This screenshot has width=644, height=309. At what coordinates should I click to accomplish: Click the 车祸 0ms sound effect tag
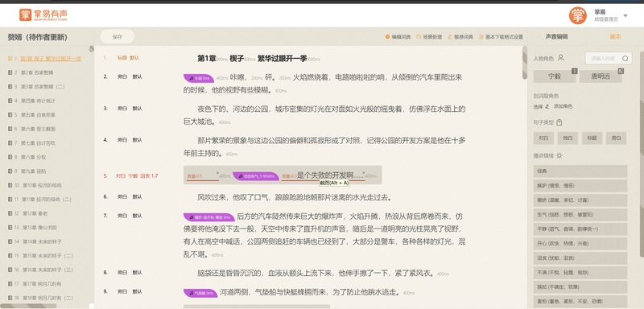(x=199, y=78)
